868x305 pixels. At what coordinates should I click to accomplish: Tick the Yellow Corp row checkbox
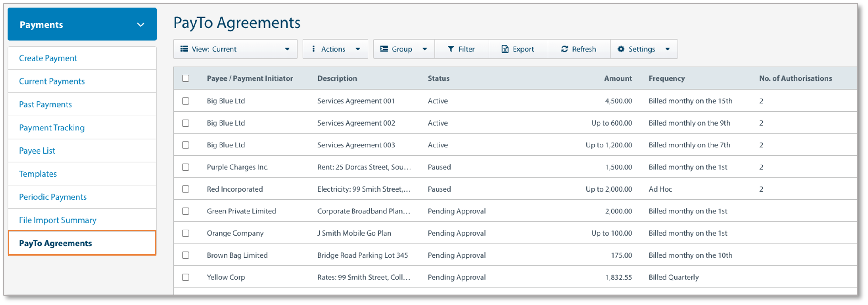click(x=186, y=277)
